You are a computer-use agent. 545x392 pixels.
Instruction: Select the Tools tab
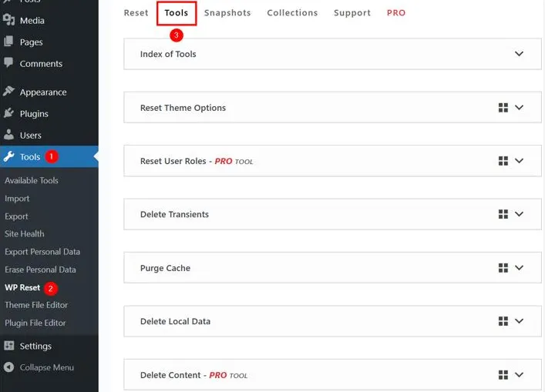(x=177, y=13)
